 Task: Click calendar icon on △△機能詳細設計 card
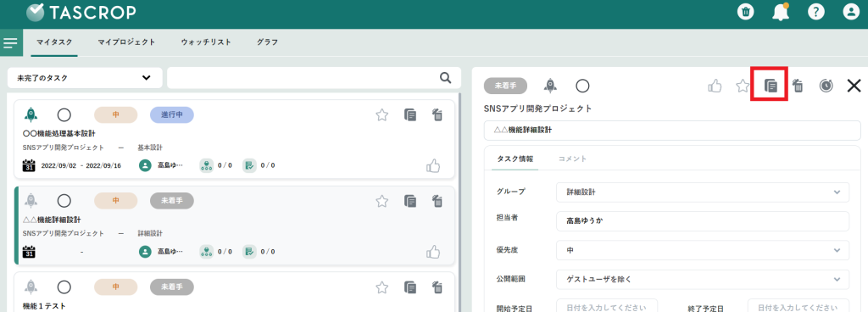(29, 252)
